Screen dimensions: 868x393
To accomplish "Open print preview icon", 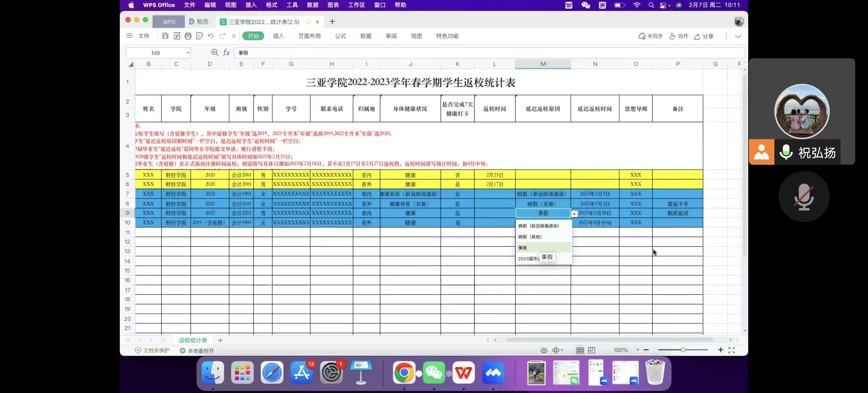I will (199, 36).
